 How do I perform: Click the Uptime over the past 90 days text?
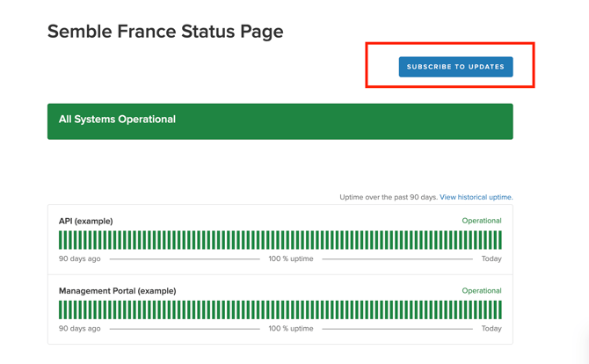coord(389,197)
